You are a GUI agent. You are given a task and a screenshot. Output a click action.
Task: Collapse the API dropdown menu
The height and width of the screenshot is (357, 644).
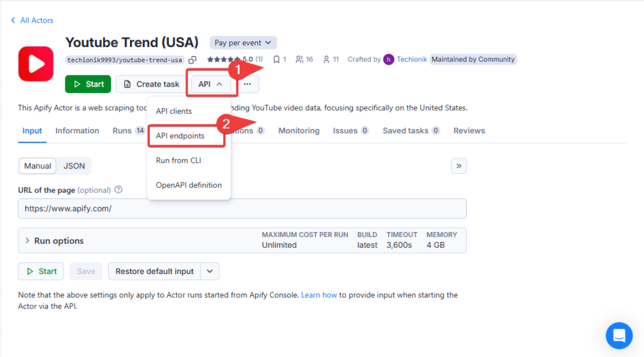point(210,84)
